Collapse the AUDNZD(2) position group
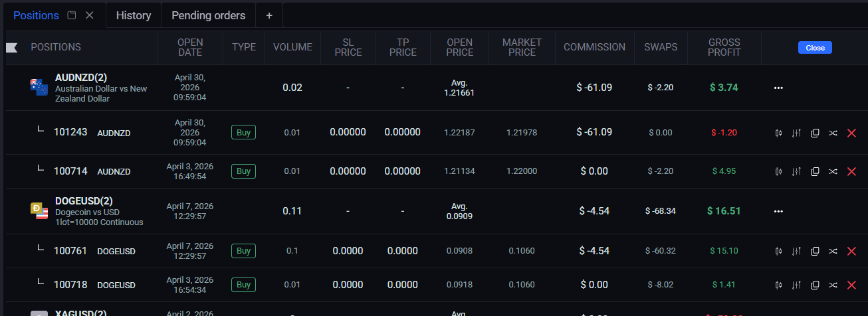 tap(82, 78)
